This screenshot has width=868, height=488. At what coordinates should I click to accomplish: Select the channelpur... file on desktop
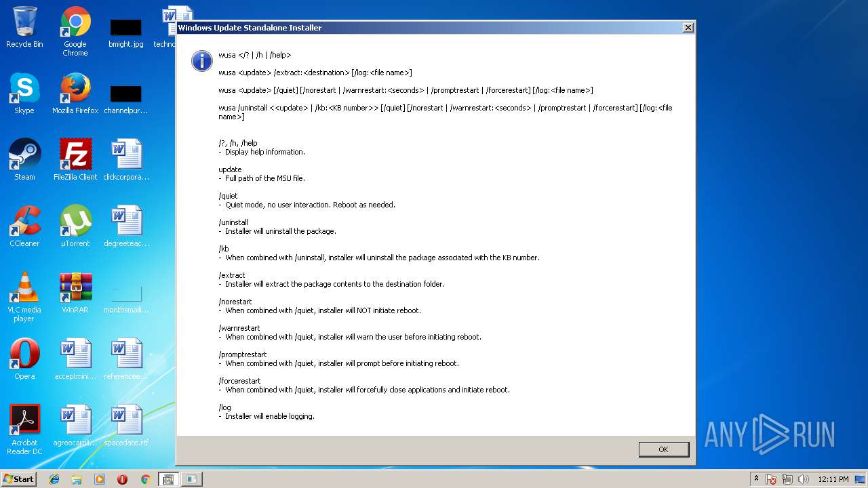pyautogui.click(x=126, y=99)
